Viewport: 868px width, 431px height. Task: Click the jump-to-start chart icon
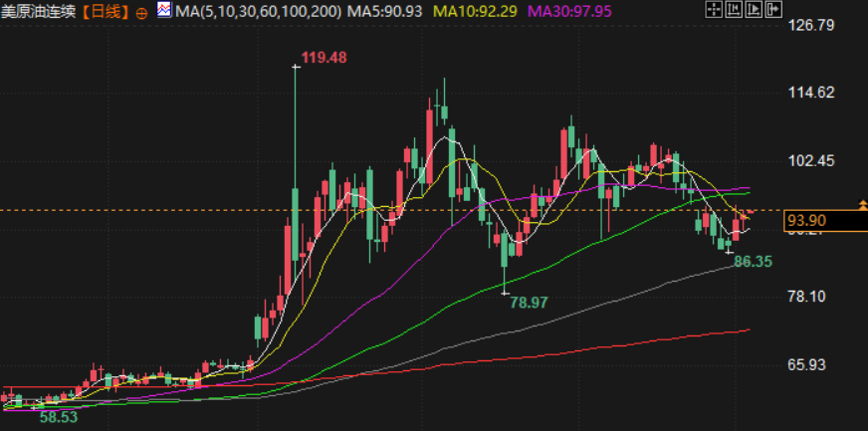(733, 8)
